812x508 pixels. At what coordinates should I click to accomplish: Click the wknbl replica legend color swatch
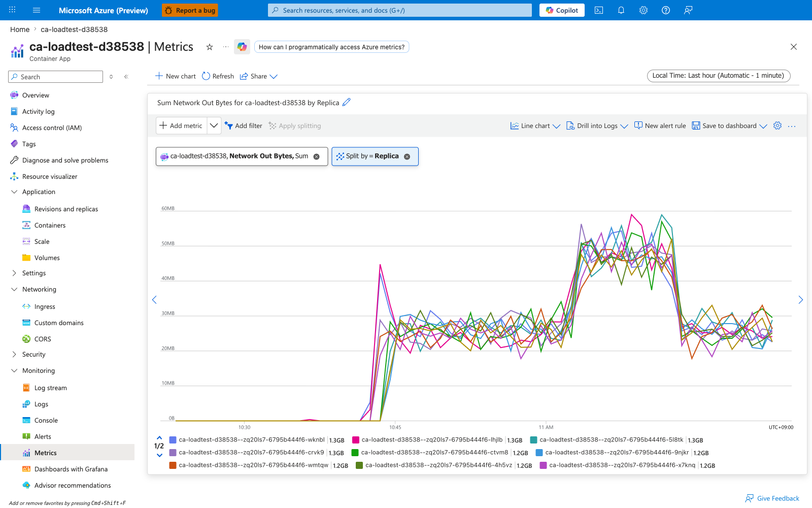click(x=173, y=440)
